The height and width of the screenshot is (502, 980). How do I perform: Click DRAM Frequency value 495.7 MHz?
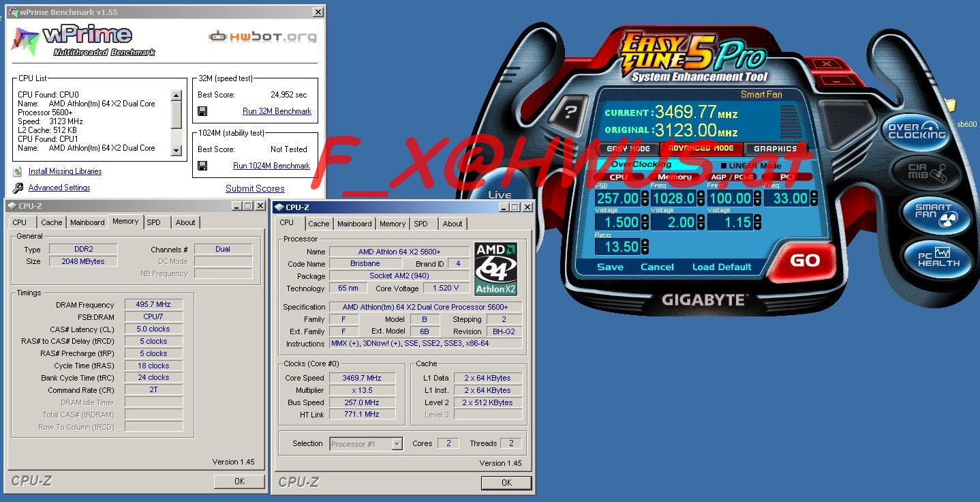(x=153, y=305)
